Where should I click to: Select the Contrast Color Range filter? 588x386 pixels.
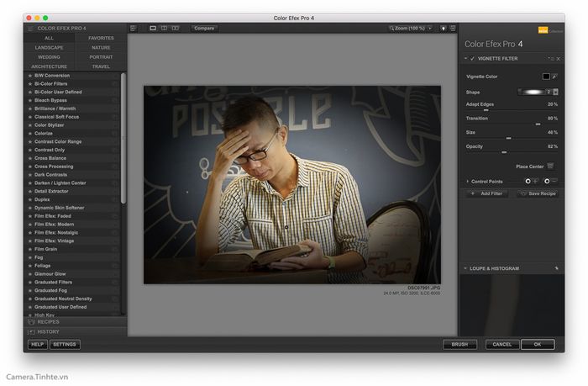[x=73, y=141]
